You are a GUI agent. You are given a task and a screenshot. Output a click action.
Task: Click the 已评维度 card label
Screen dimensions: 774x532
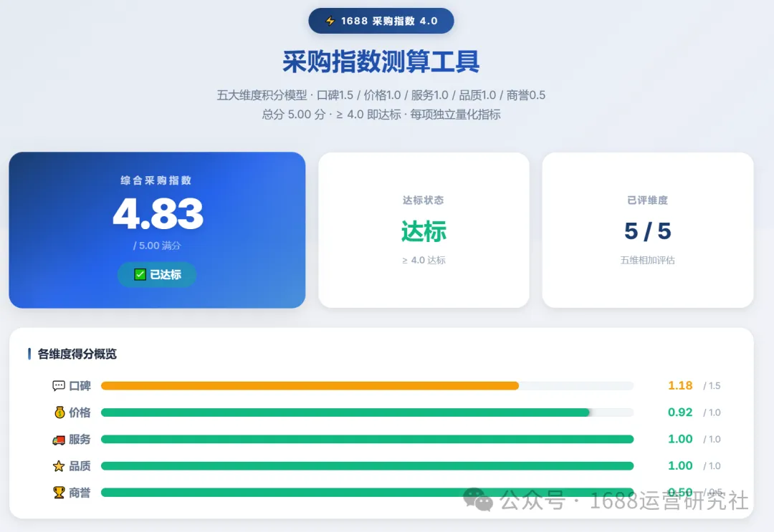[648, 200]
